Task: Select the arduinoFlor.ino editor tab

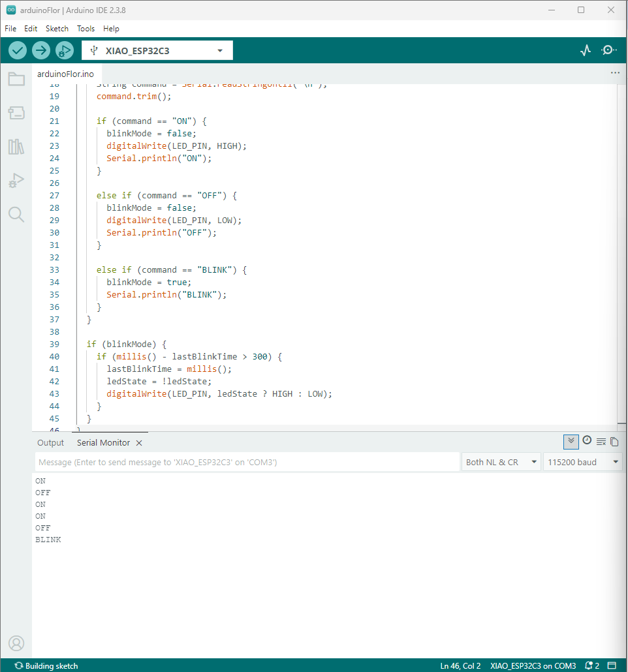Action: coord(66,74)
